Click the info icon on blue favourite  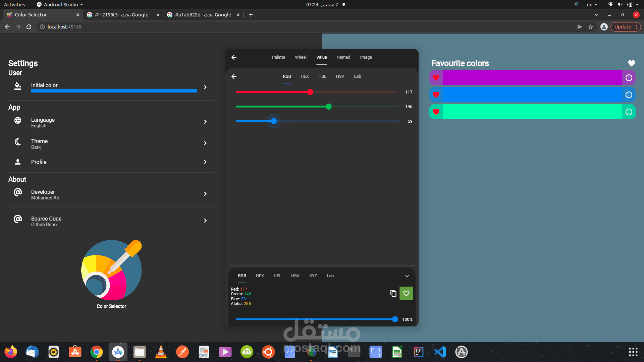tap(629, 95)
